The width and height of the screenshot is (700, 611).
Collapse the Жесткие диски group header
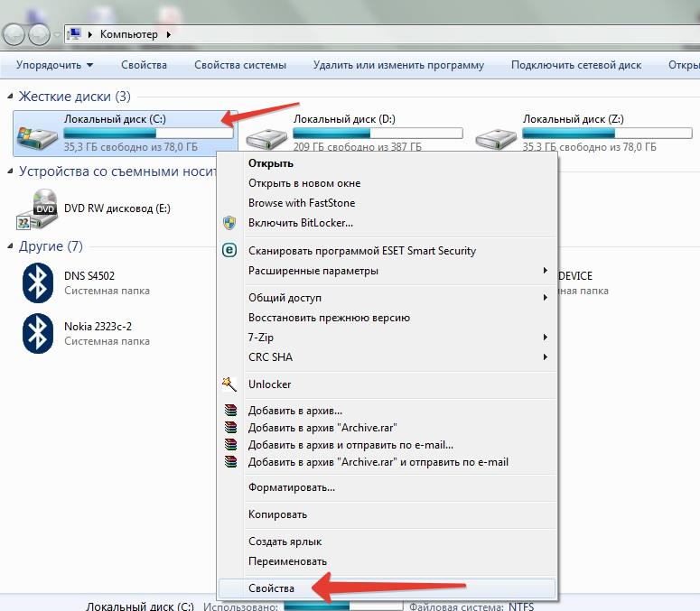[x=74, y=96]
